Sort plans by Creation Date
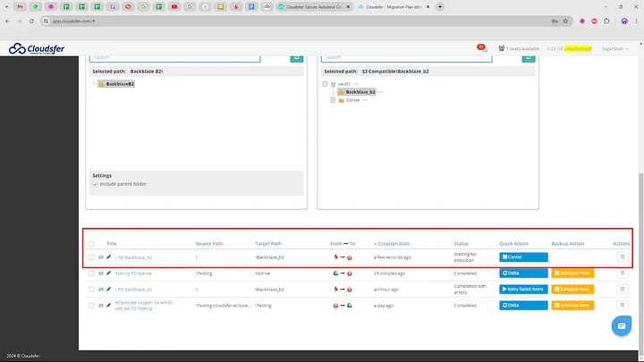644x362 pixels. (392, 243)
